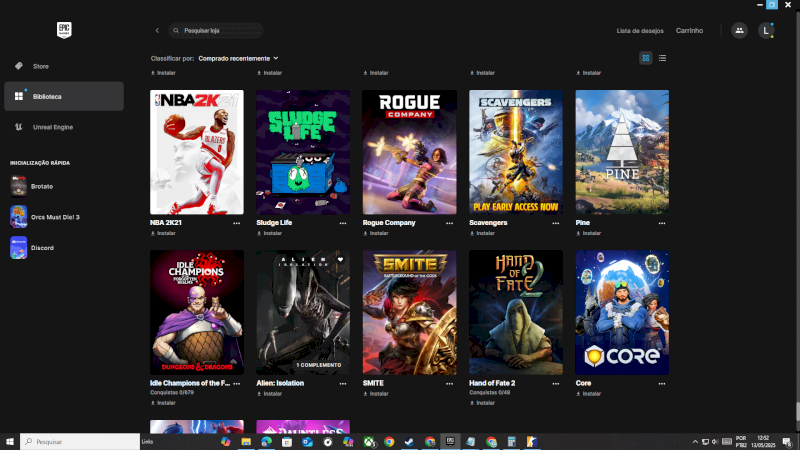Click Instalar under Sludge Life
Screen dimensions: 800x450
pos(269,233)
